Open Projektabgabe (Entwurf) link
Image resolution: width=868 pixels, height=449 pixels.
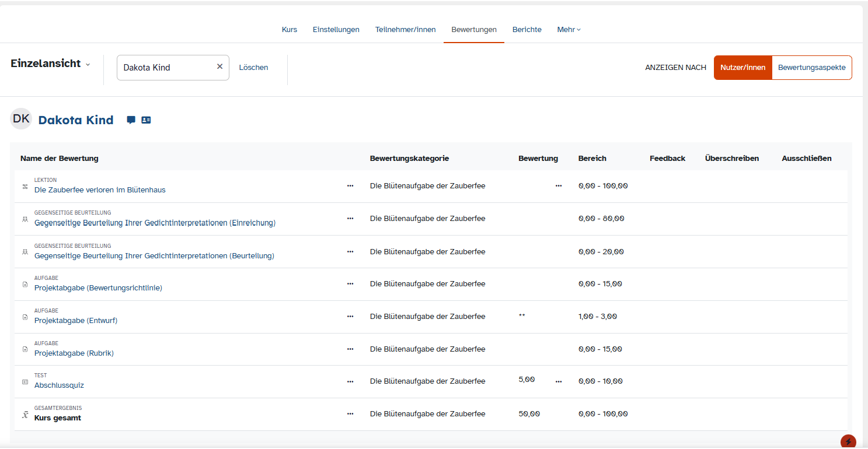tap(76, 321)
